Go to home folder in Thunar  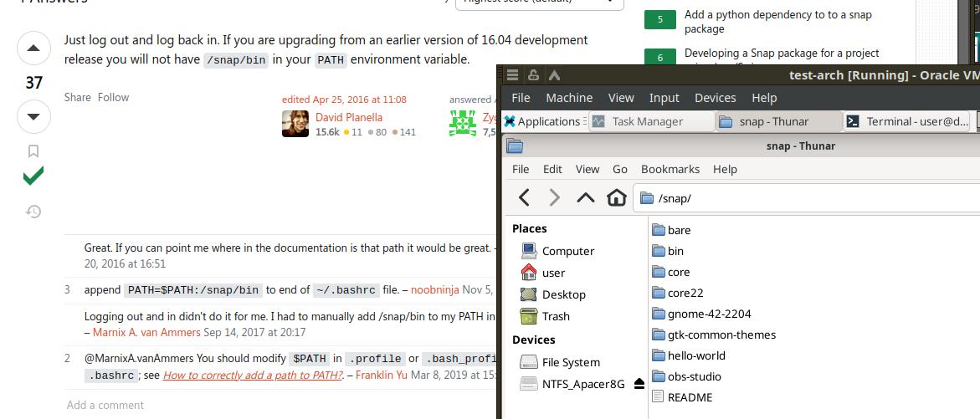(616, 198)
